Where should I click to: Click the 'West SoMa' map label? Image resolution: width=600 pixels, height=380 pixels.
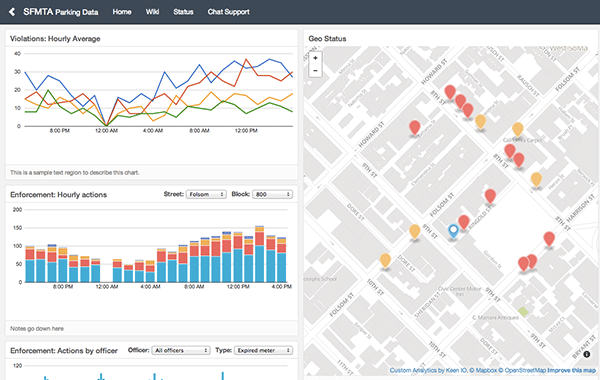point(568,49)
